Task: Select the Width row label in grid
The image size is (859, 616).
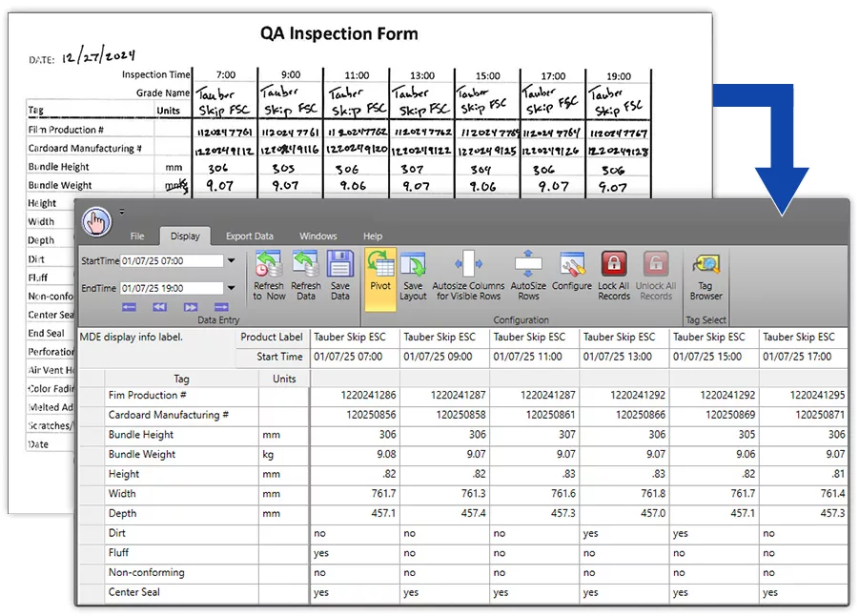Action: click(122, 494)
